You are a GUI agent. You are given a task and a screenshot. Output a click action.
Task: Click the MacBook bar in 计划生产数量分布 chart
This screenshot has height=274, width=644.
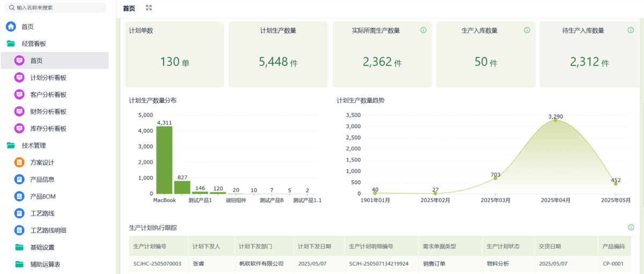click(164, 160)
